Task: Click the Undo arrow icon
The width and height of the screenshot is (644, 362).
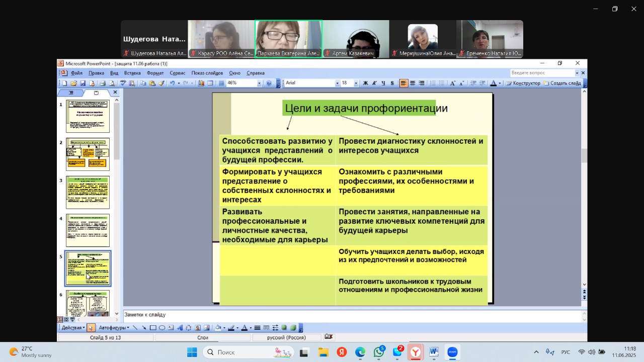Action: [x=172, y=83]
